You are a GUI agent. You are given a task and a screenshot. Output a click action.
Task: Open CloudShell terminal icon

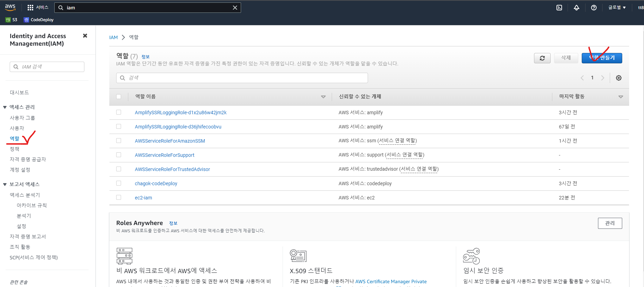(x=559, y=8)
